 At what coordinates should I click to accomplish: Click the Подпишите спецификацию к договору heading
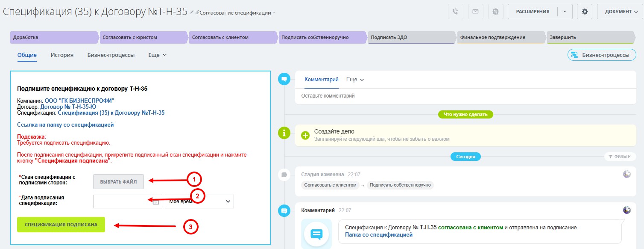[x=82, y=89]
